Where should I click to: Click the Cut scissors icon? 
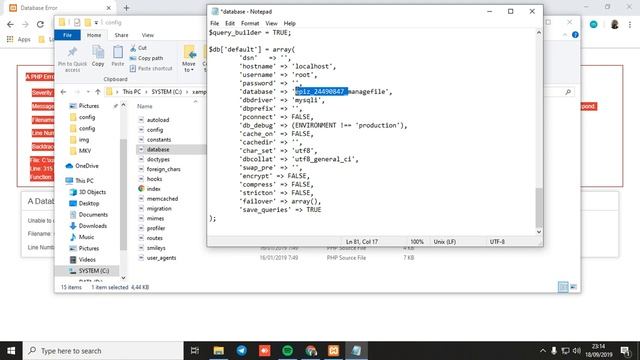(133, 48)
